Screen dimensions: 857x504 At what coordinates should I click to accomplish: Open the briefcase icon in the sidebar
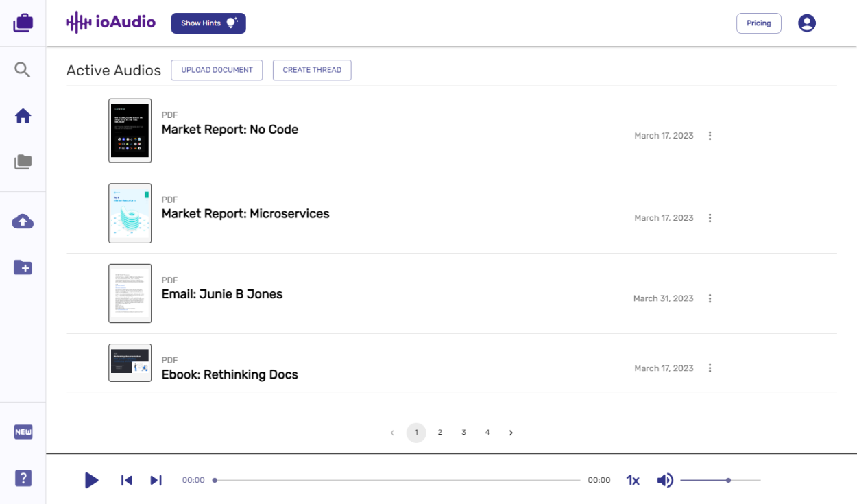pos(23,23)
